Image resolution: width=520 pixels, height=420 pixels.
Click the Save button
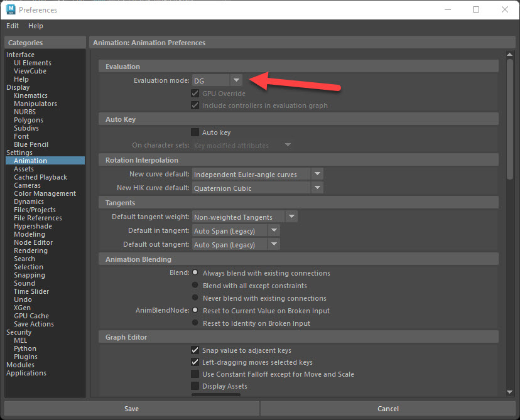click(131, 408)
